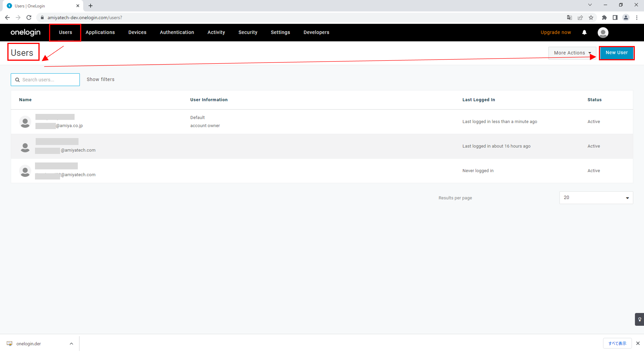
Task: Click the すべて表示 button
Action: pos(617,343)
